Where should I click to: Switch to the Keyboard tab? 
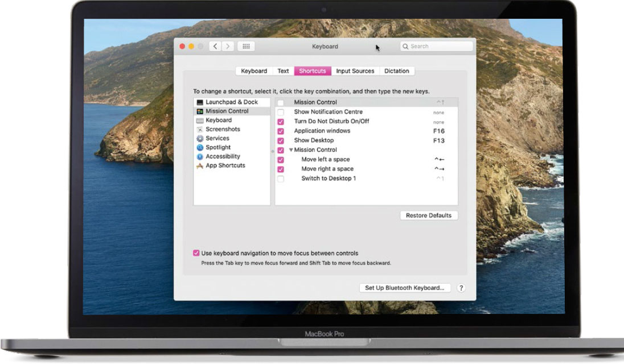(x=254, y=71)
